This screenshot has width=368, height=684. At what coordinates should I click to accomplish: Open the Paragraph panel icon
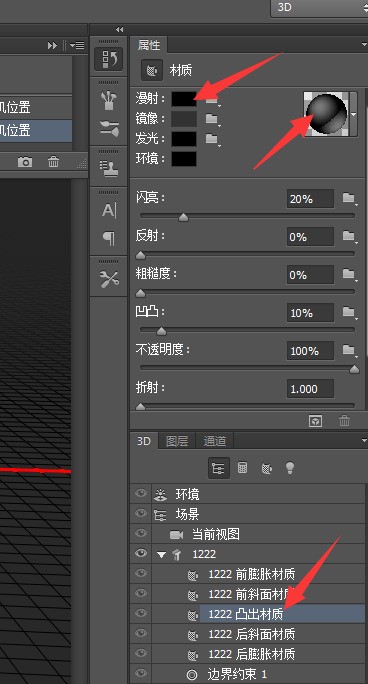pos(109,238)
